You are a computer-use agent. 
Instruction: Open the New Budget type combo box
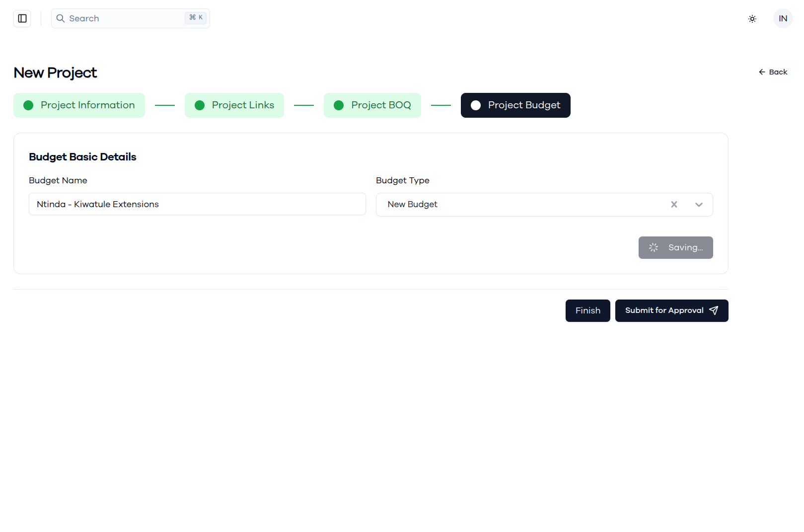544,205
